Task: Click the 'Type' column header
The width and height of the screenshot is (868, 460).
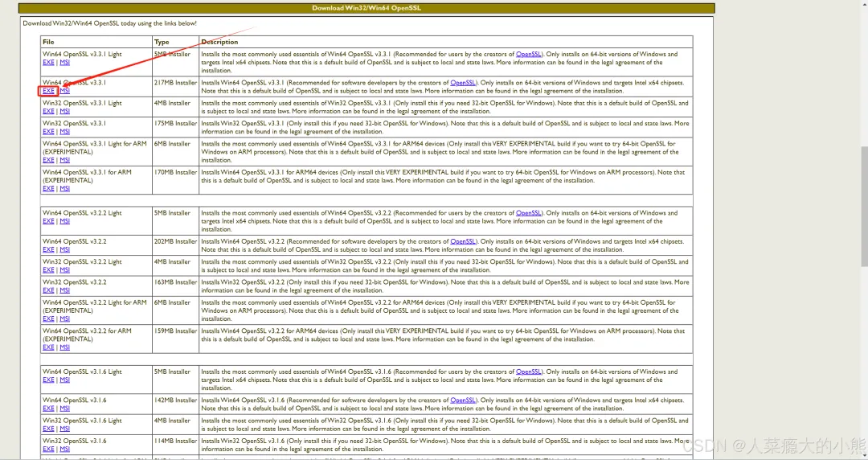Action: pos(175,42)
